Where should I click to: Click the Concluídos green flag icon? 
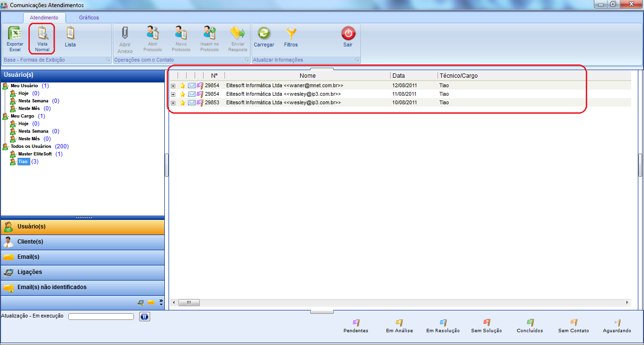pos(530,323)
